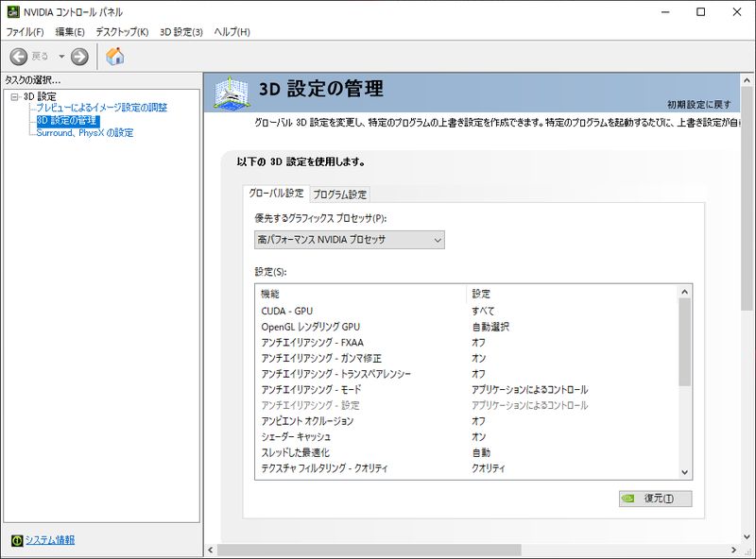Open the ヘルプ(H) menu

[232, 32]
